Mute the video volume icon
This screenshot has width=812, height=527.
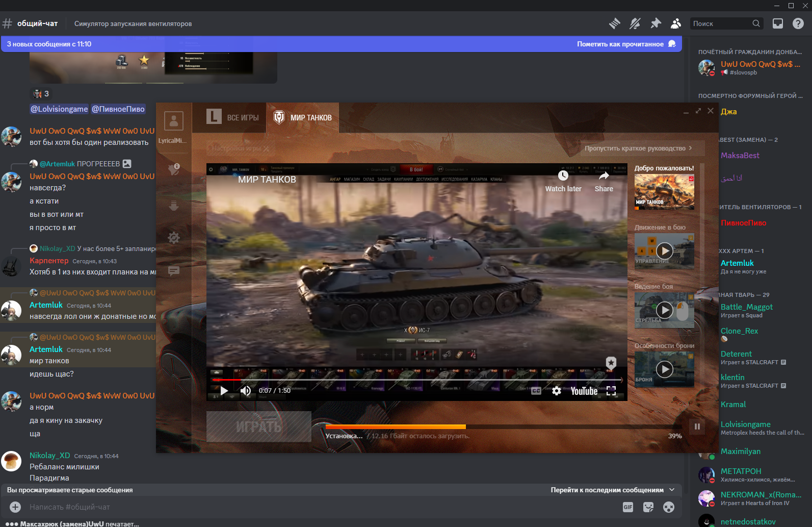pos(246,391)
